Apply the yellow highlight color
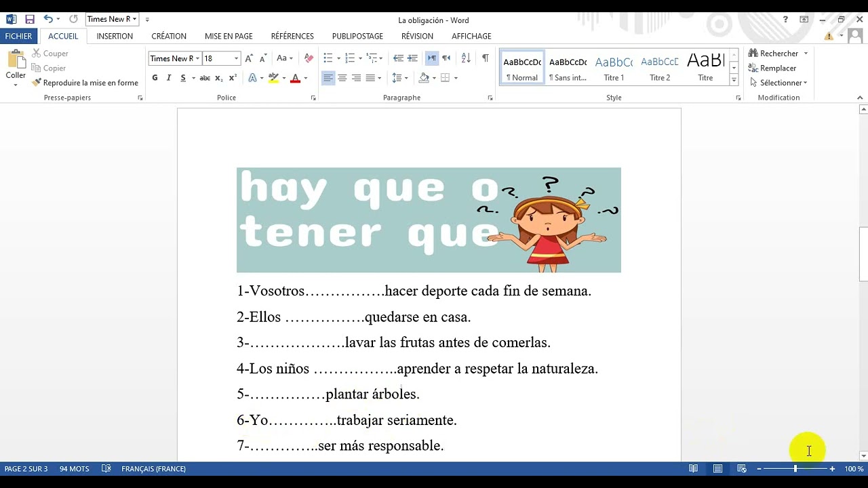This screenshot has height=488, width=868. [273, 78]
